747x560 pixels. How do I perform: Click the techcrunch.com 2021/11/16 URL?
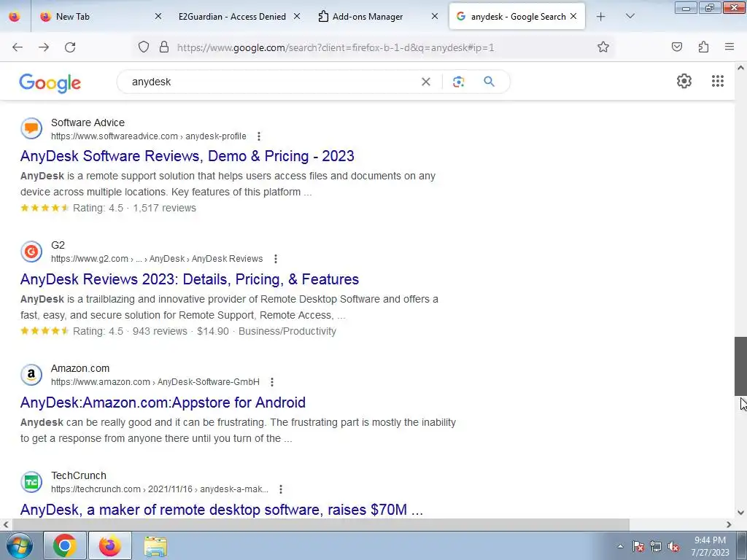[x=160, y=489]
